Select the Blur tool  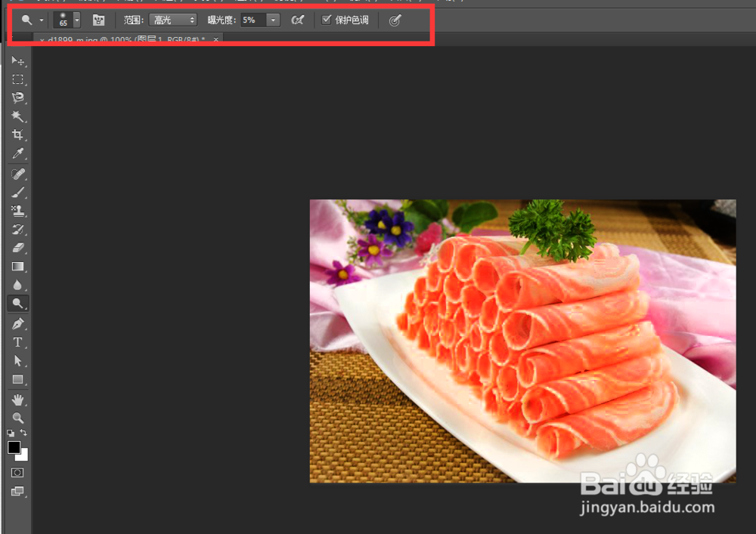(18, 285)
